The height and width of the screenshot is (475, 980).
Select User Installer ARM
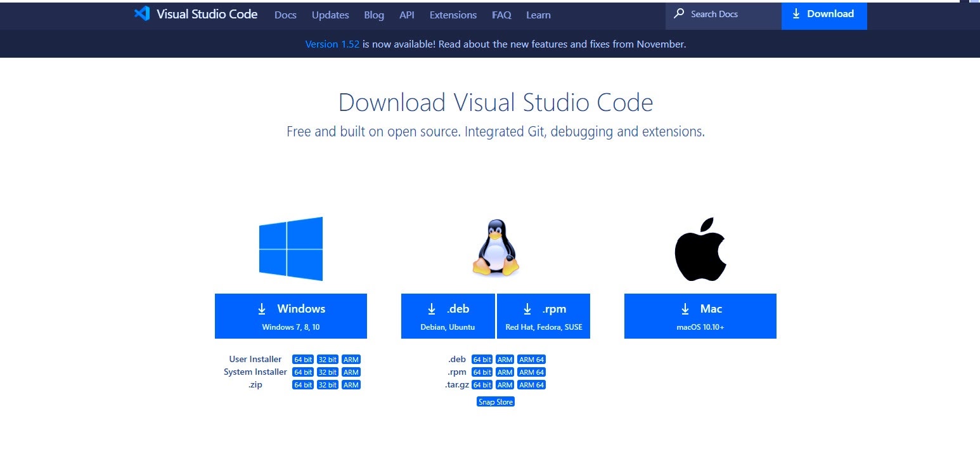pos(351,360)
